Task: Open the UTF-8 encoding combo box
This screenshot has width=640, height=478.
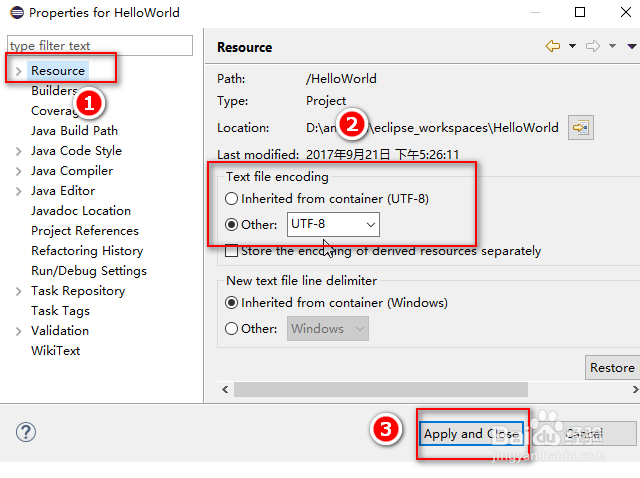Action: point(333,224)
